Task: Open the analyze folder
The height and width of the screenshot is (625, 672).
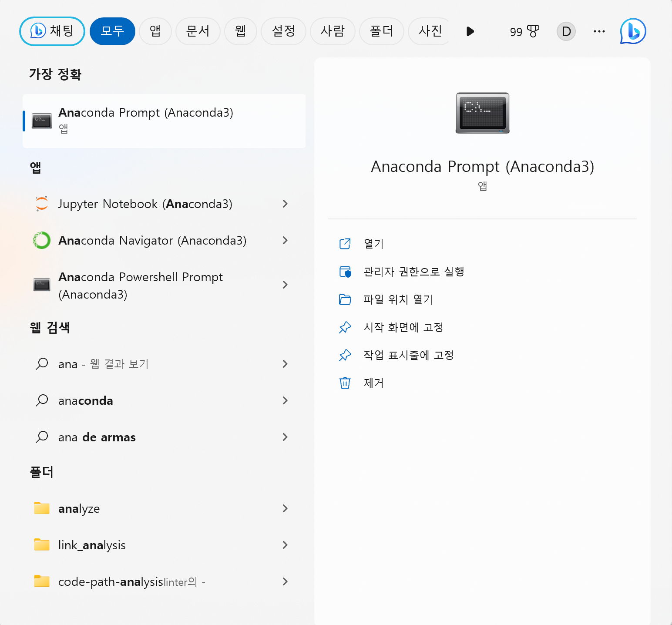Action: click(x=79, y=508)
